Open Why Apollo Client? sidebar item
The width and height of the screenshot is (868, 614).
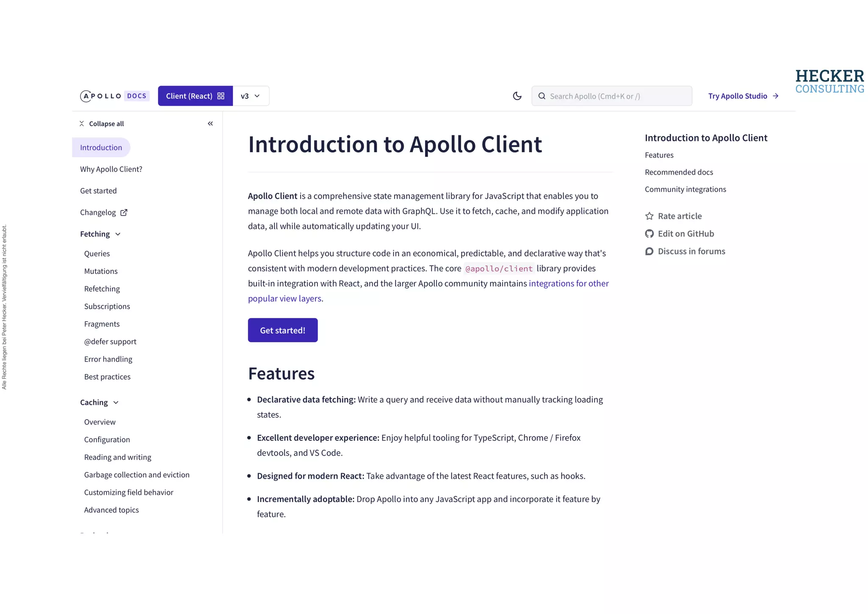coord(111,169)
